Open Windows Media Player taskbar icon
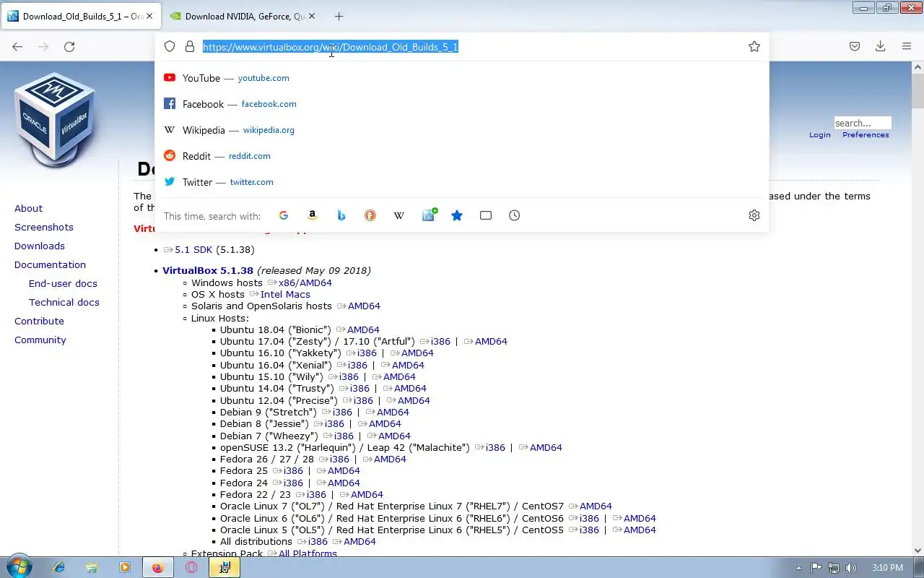Screen dimensions: 924x578 click(x=124, y=568)
